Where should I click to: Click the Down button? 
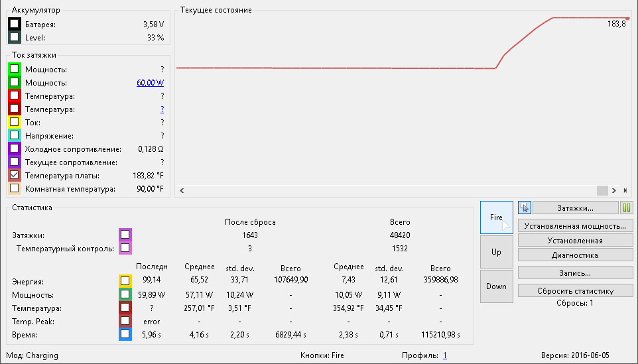click(496, 286)
